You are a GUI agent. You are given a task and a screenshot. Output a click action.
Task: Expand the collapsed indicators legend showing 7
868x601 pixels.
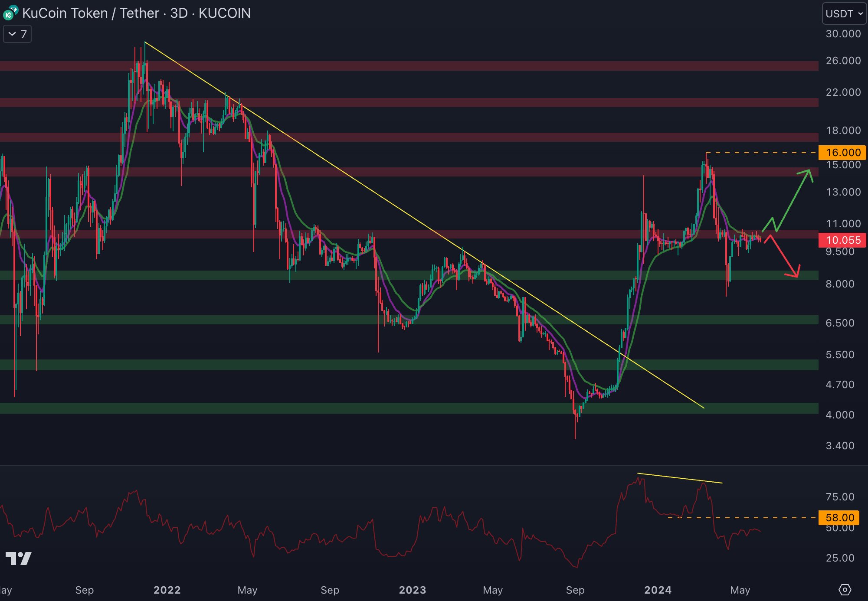pyautogui.click(x=17, y=34)
